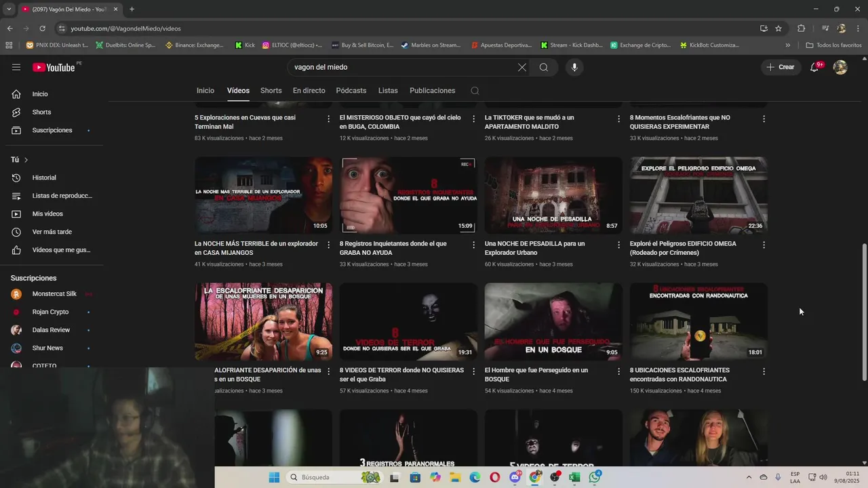The height and width of the screenshot is (488, 868).
Task: Switch to channel Inicio tab
Action: click(205, 91)
